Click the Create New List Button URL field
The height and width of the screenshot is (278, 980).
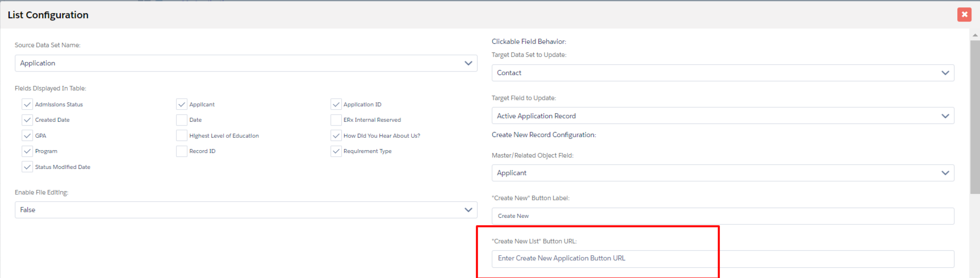pyautogui.click(x=722, y=259)
